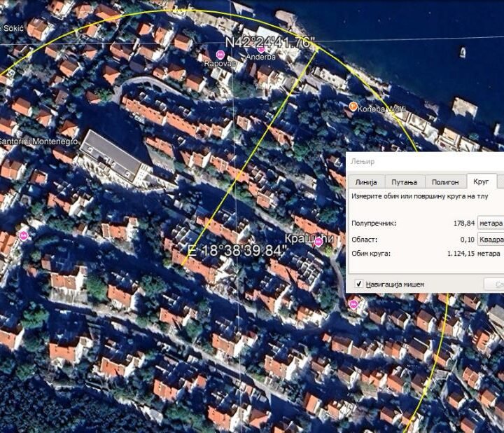Image resolution: width=504 pixels, height=433 pixels.
Task: Switch to the Линија tab
Action: (x=366, y=182)
